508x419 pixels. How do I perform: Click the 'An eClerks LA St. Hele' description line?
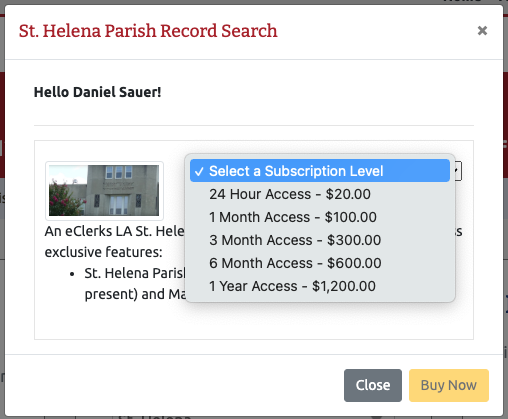pyautogui.click(x=115, y=231)
